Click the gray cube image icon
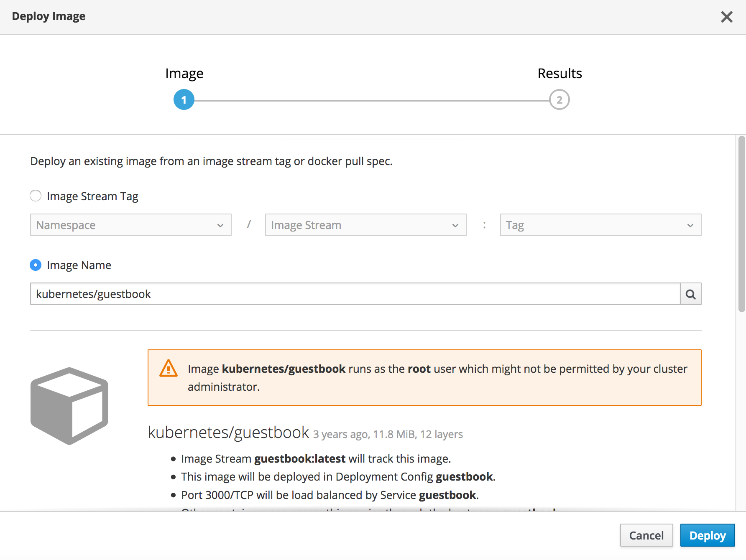Viewport: 746px width, 560px height. tap(69, 406)
